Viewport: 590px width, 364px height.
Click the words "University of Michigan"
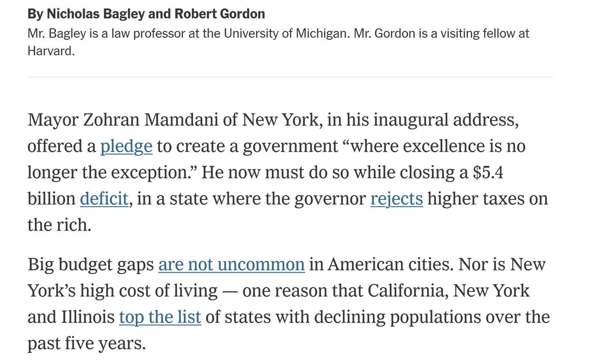click(x=285, y=34)
